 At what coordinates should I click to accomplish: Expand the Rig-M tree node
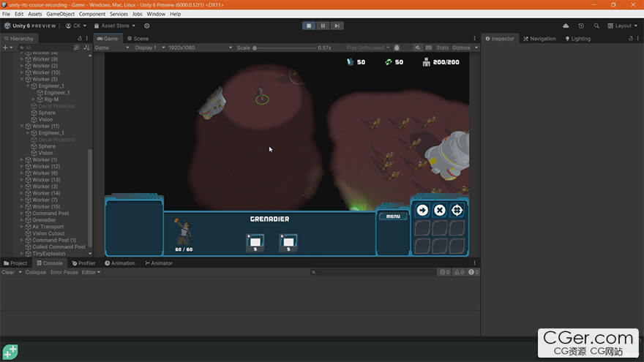(x=34, y=99)
